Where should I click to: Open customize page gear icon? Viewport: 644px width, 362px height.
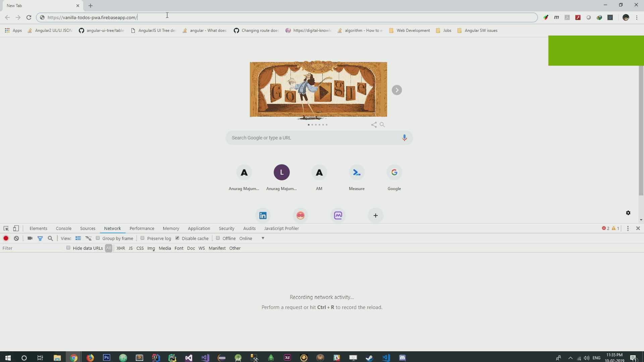pos(628,213)
